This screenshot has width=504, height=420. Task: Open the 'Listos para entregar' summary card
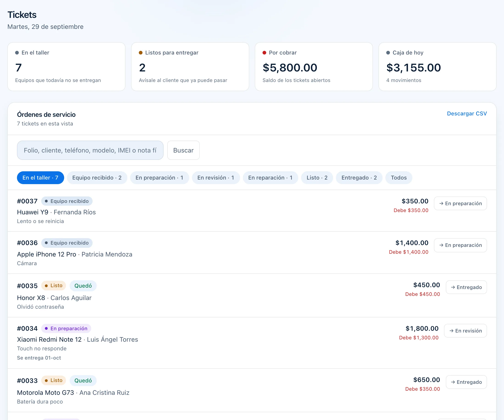tap(190, 67)
